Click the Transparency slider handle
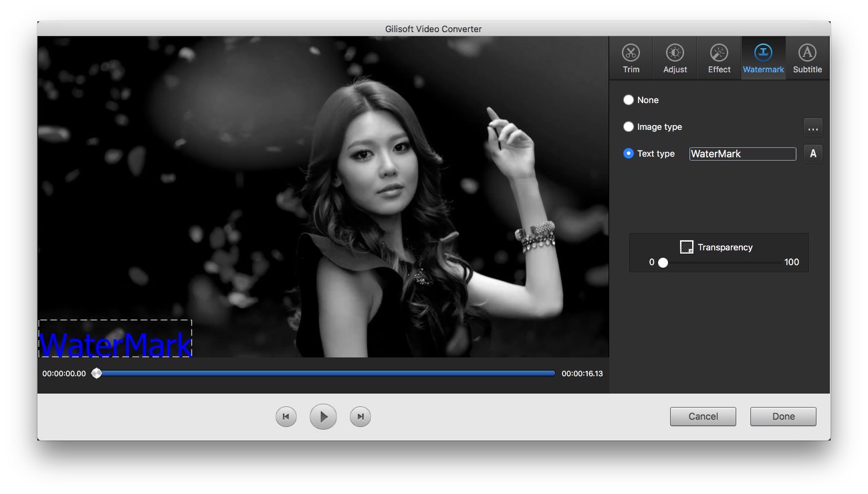868x494 pixels. [663, 262]
